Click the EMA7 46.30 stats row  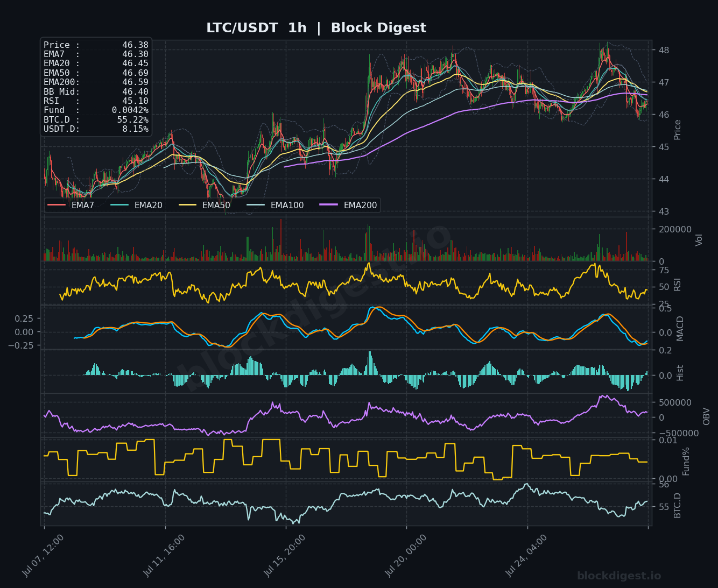(x=96, y=54)
